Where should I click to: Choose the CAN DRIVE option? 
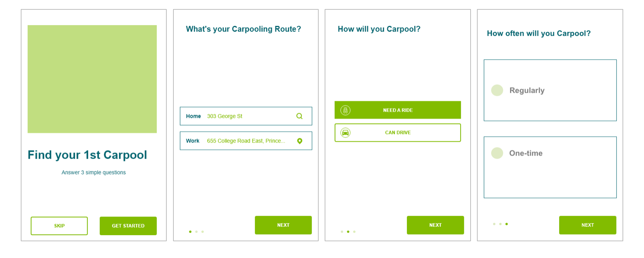(398, 133)
